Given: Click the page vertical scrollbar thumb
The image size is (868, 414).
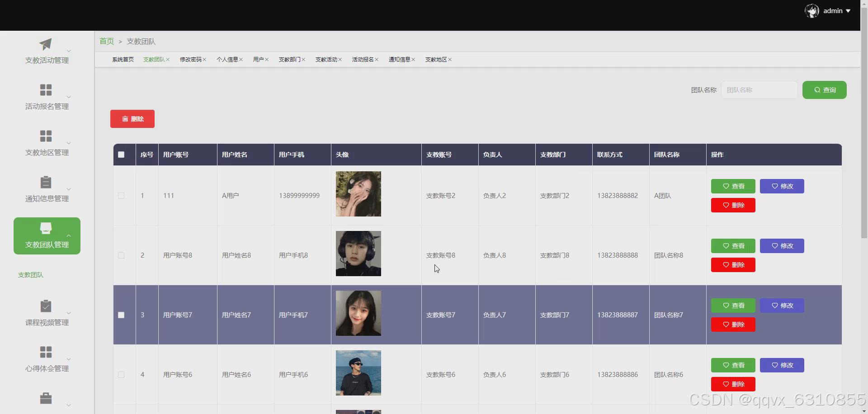Looking at the screenshot, I should click(x=864, y=122).
